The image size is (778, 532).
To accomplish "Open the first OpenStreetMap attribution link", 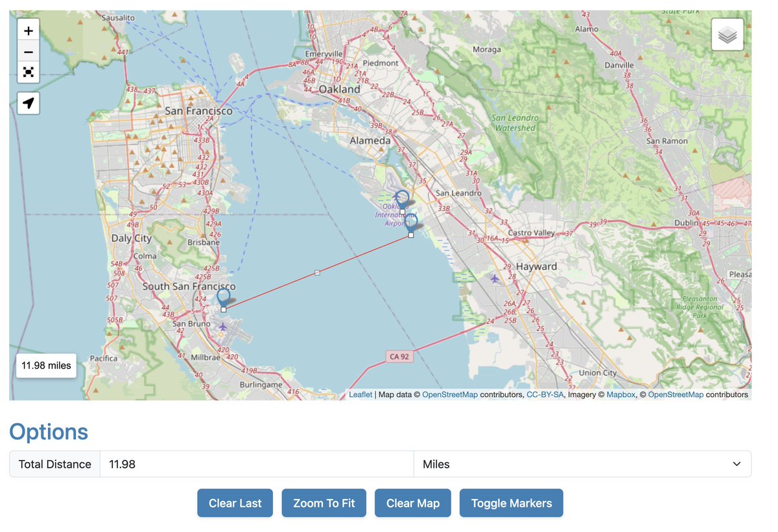I will click(x=450, y=395).
